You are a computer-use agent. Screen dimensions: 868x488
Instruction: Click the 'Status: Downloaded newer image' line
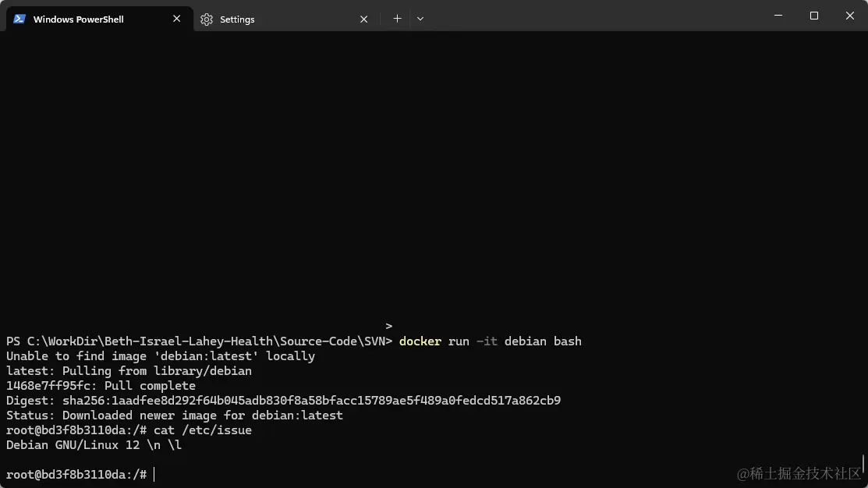pyautogui.click(x=175, y=416)
